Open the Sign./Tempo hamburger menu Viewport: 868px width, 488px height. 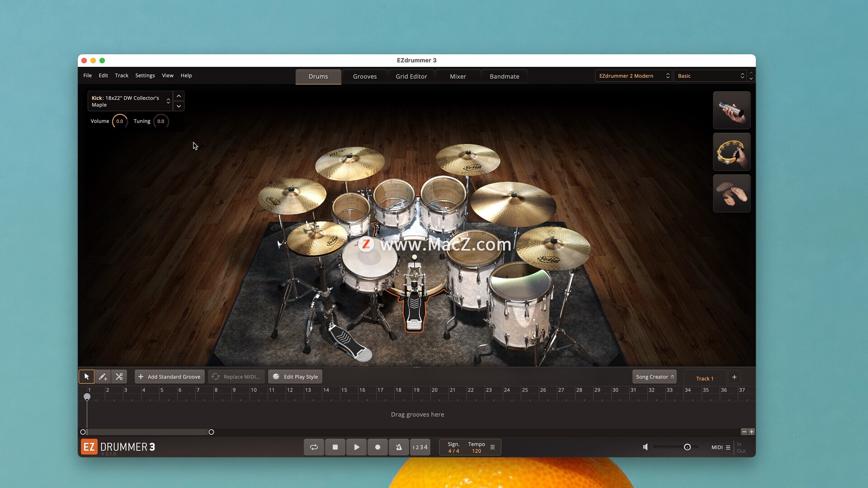pyautogui.click(x=493, y=447)
